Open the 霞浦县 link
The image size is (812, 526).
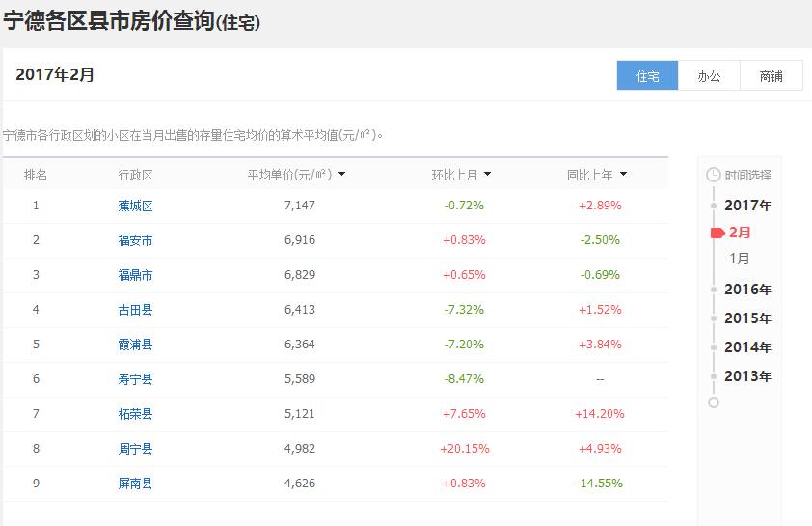point(135,345)
